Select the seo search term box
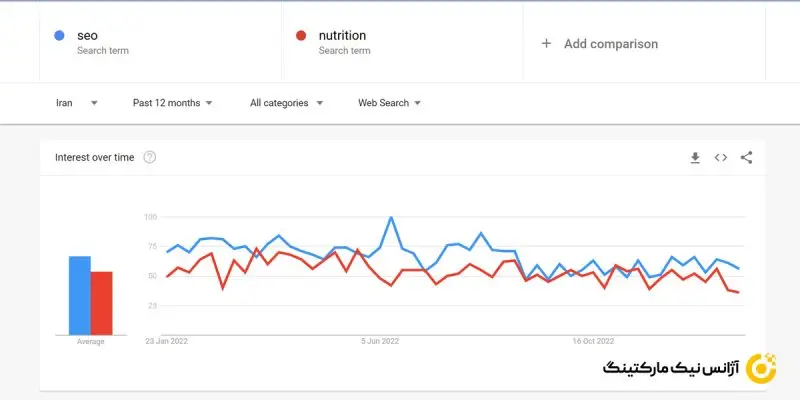The width and height of the screenshot is (800, 400). click(x=160, y=43)
